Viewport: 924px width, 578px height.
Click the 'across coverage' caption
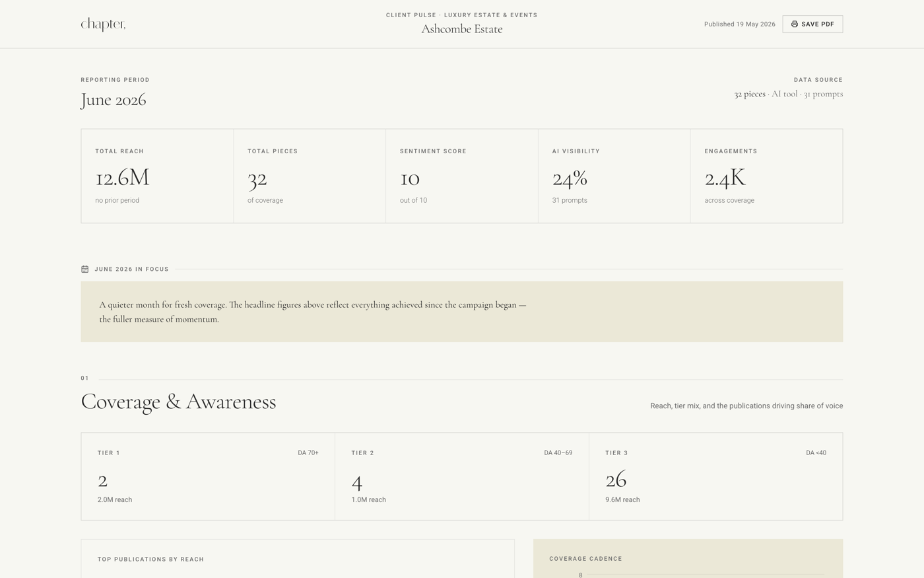click(x=729, y=200)
